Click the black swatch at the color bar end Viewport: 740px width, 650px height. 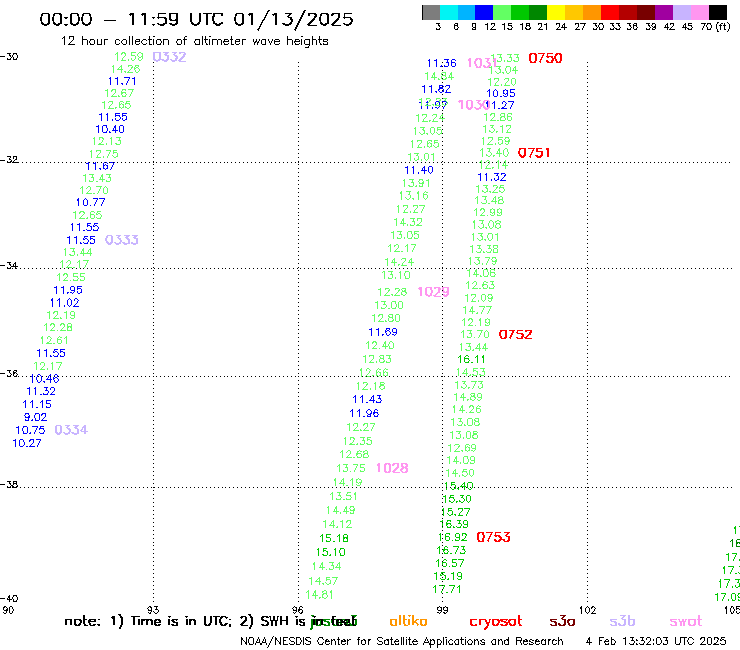(718, 12)
